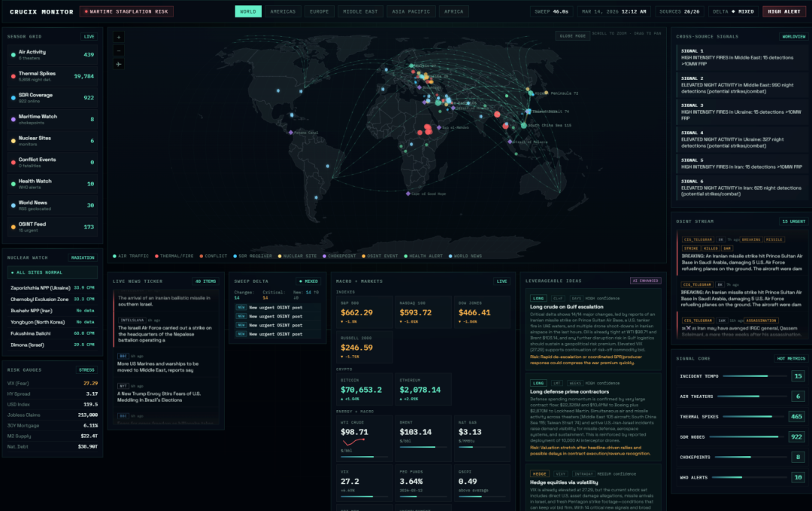Click the blue dot beside SDR Coverage
The height and width of the screenshot is (511, 812).
(13, 98)
